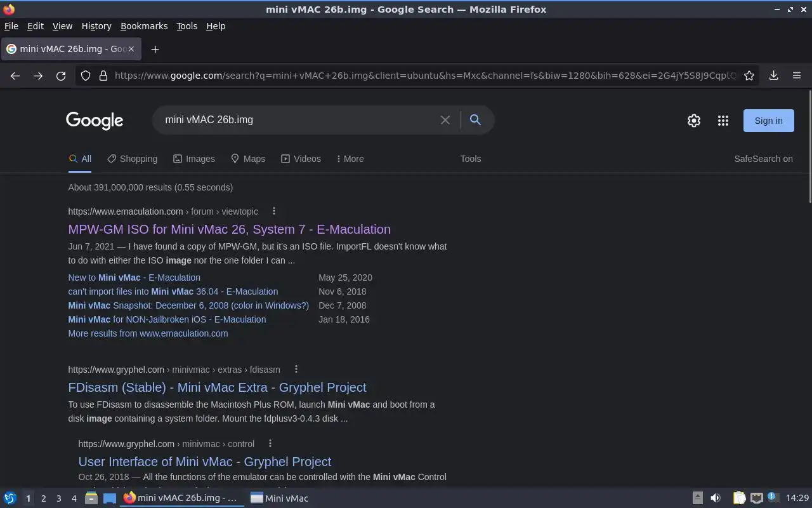Focus the Google search input field

coord(298,120)
